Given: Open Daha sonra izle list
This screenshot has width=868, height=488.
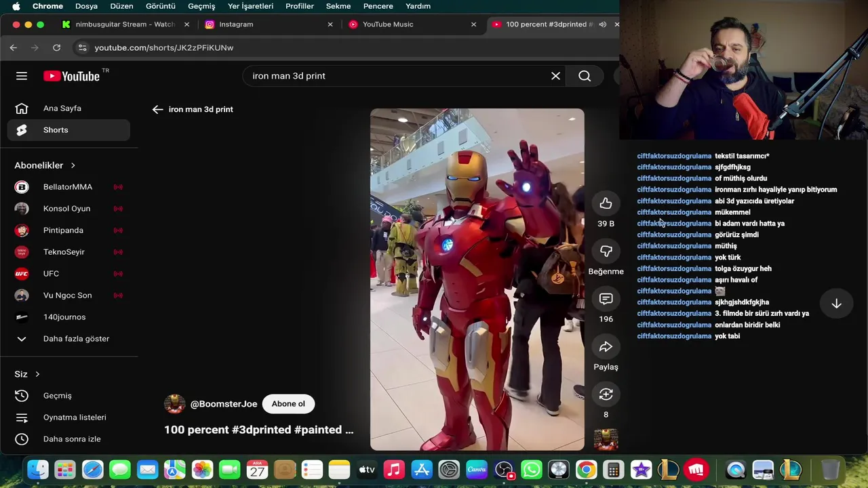Looking at the screenshot, I should [x=68, y=439].
